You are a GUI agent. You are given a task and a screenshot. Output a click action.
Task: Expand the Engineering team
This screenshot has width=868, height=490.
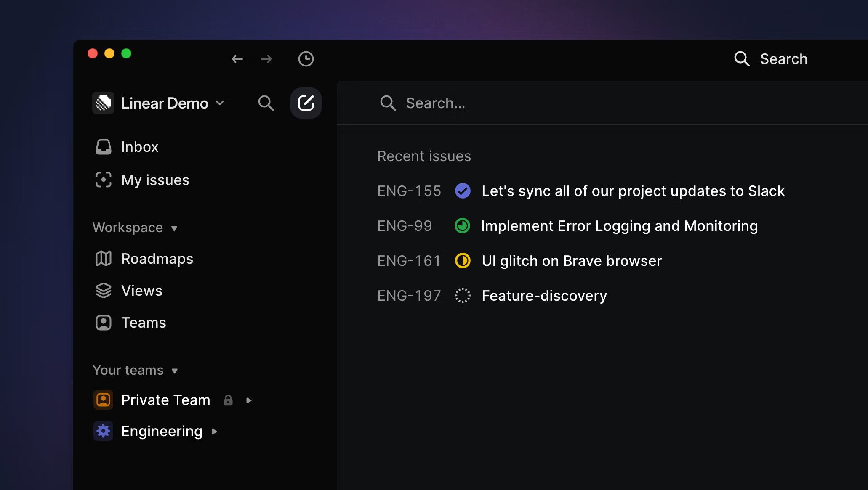point(214,431)
